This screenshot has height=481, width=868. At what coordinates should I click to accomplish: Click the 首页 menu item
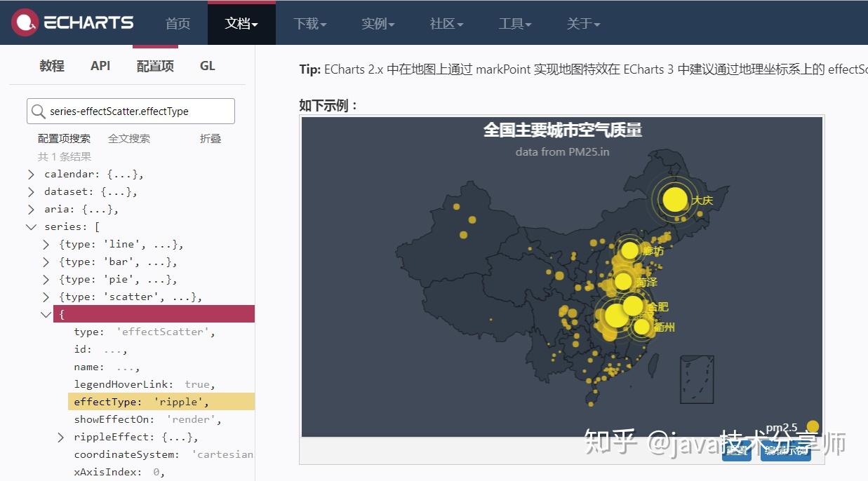coord(178,22)
